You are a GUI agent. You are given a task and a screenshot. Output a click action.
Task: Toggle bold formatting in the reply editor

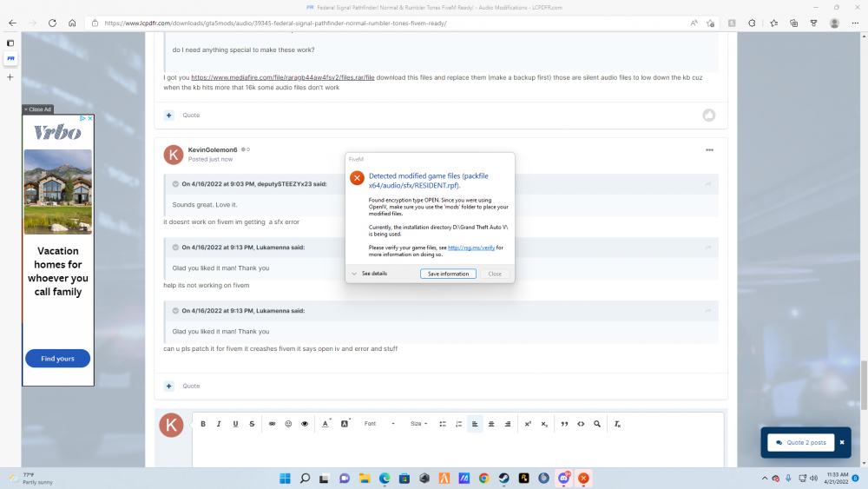pyautogui.click(x=203, y=424)
